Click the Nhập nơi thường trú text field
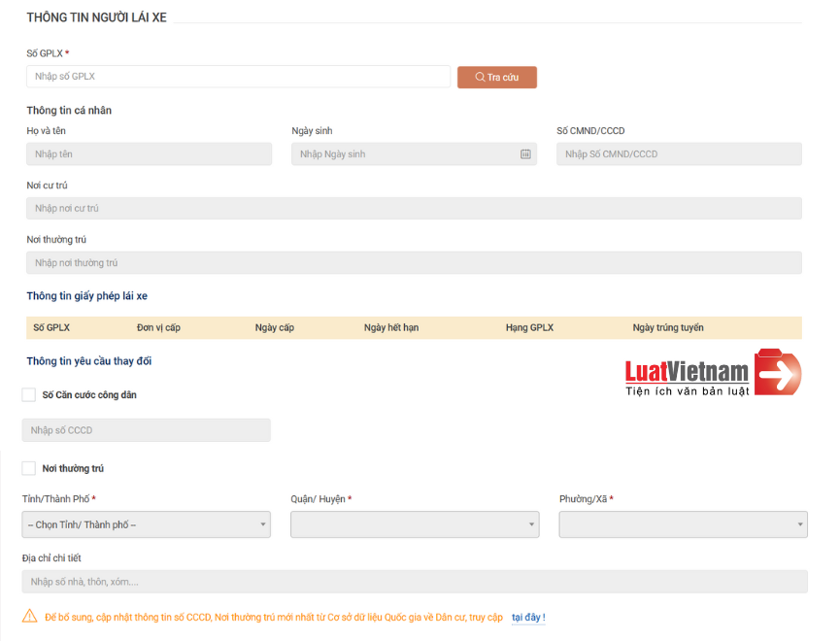The image size is (840, 641). coord(414,263)
